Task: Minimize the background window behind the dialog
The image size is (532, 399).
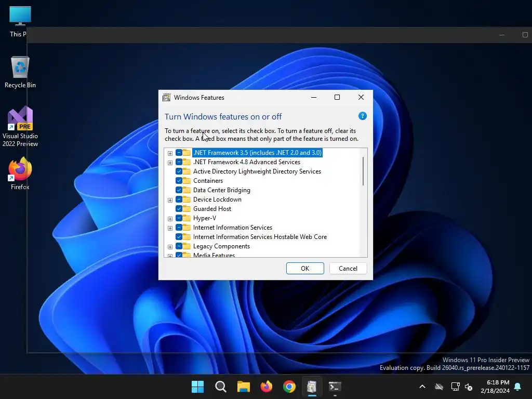Action: pyautogui.click(x=502, y=35)
